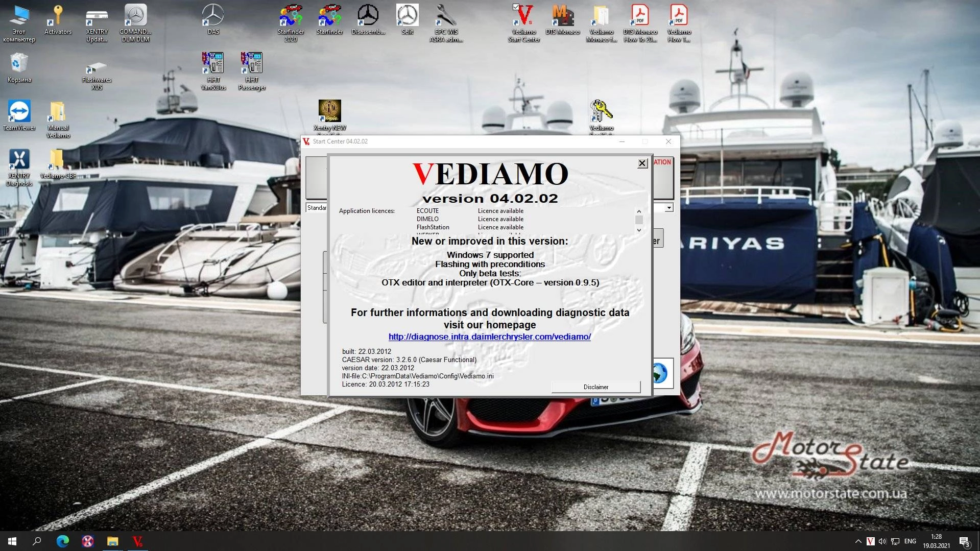Open the TeamViewer desktop icon
980x551 pixels.
click(19, 116)
